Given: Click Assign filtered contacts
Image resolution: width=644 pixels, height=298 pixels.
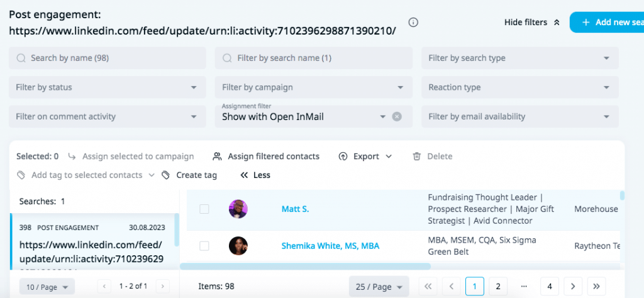Looking at the screenshot, I should point(266,157).
